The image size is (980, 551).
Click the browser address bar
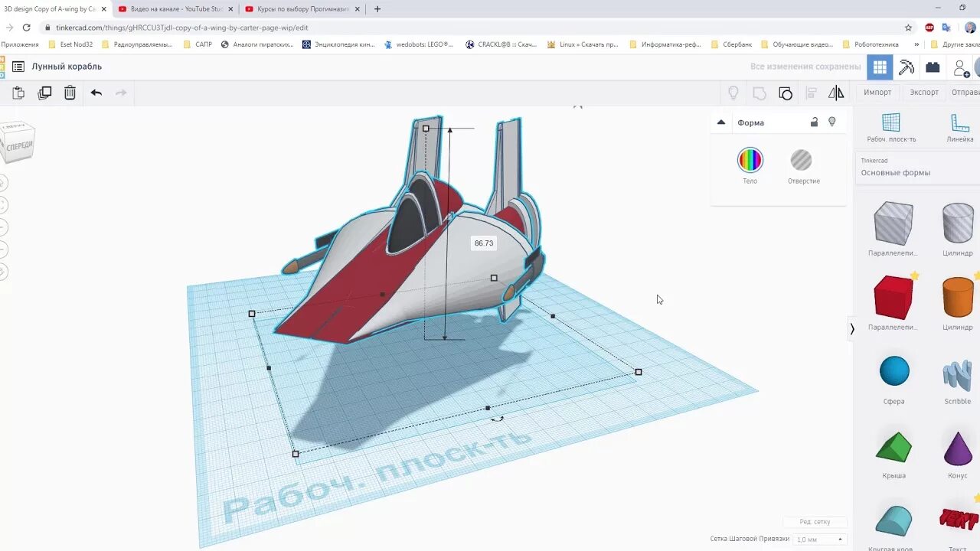pyautogui.click(x=475, y=28)
